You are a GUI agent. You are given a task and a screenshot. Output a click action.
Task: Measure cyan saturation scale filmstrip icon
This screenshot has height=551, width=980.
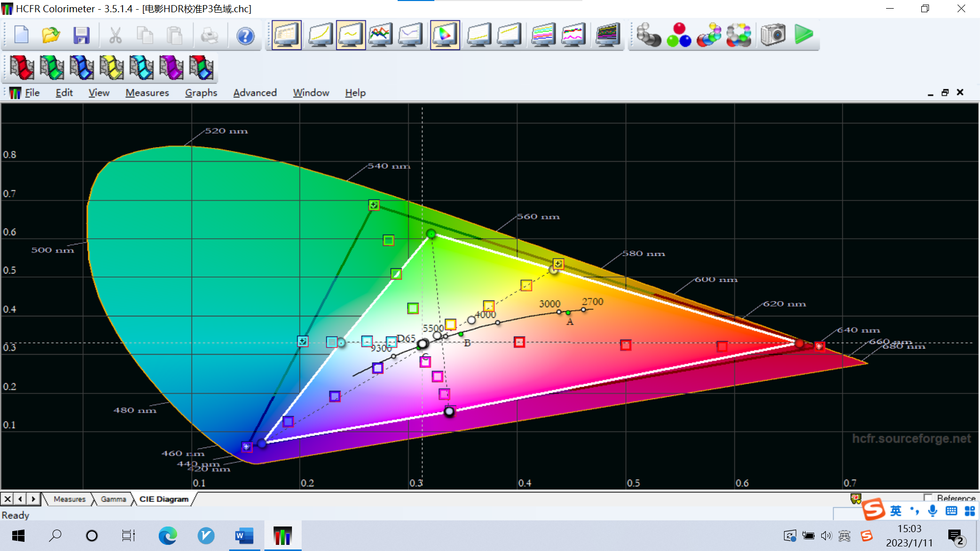point(141,67)
